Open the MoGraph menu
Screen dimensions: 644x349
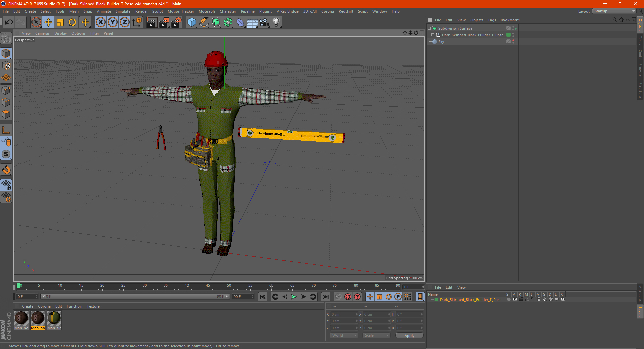(x=207, y=11)
